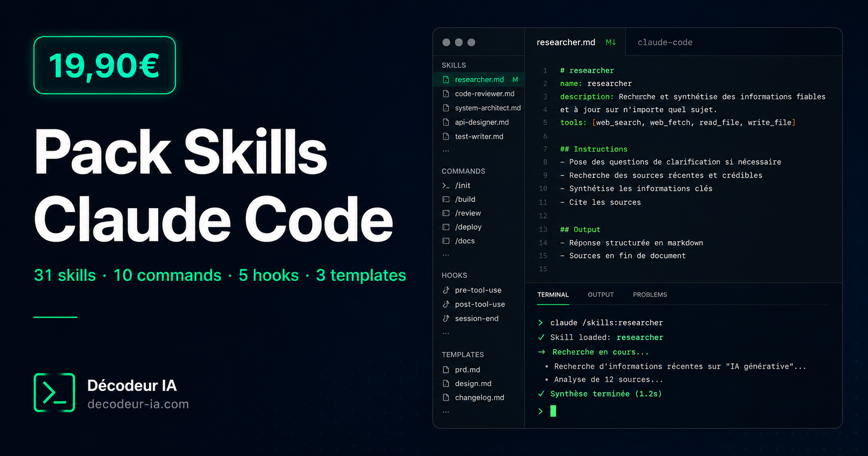868x456 pixels.
Task: Open the decodeur-ia.com link
Action: pyautogui.click(x=138, y=404)
